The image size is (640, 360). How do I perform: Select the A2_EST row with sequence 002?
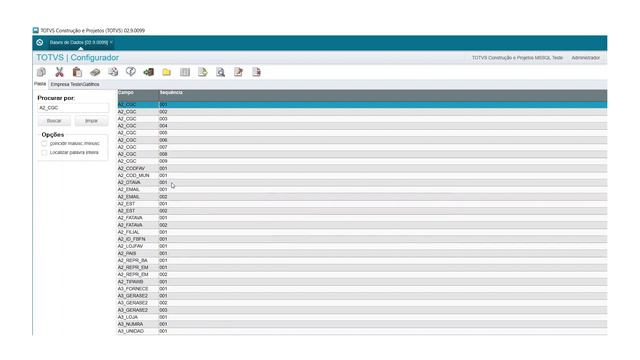tap(362, 211)
